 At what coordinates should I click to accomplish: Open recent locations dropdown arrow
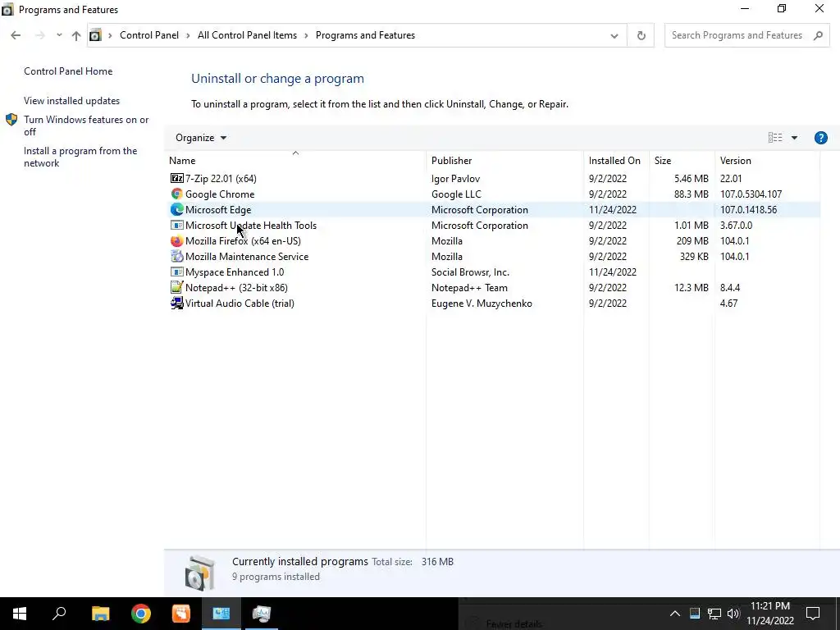pos(59,35)
